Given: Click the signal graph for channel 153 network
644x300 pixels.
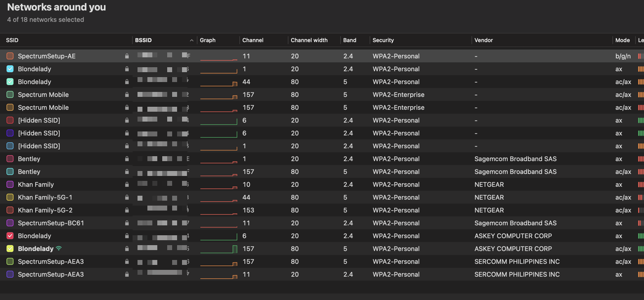Looking at the screenshot, I should pyautogui.click(x=219, y=210).
